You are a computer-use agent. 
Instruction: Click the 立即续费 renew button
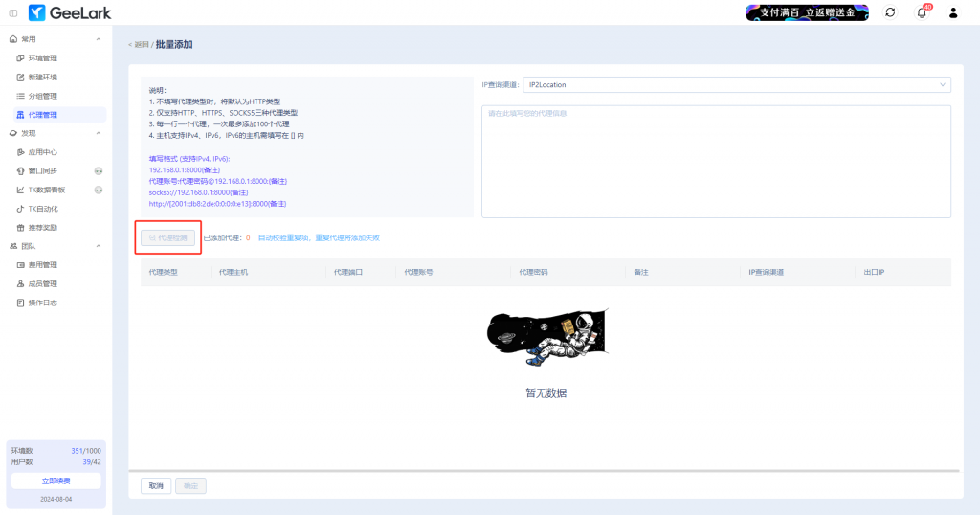[x=56, y=481]
